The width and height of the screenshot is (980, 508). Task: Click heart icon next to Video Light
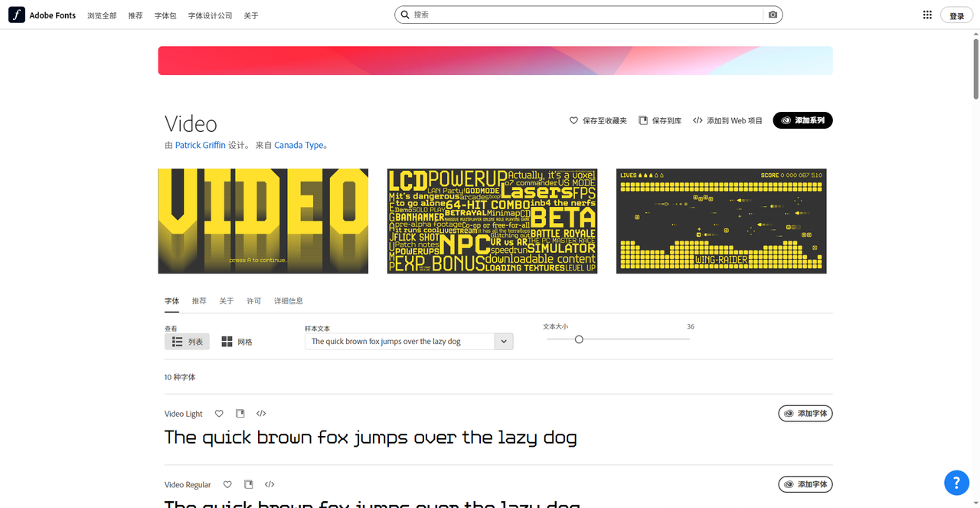[x=219, y=414]
